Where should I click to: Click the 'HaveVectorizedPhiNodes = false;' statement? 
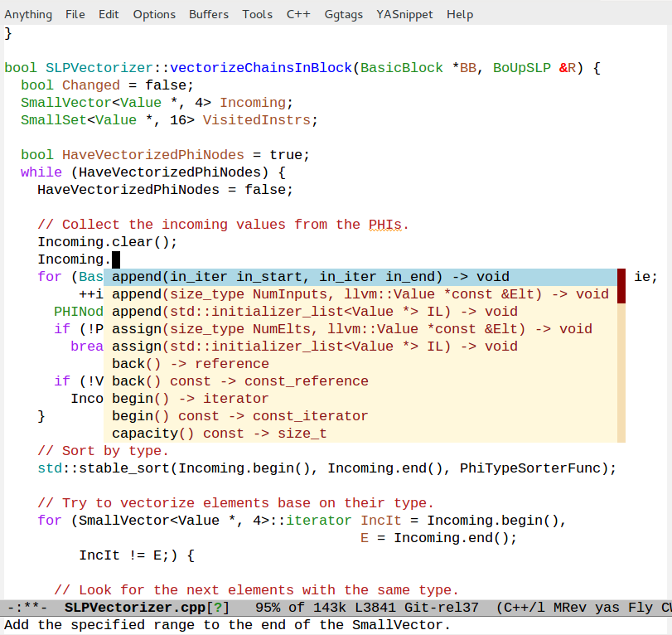[x=165, y=190]
